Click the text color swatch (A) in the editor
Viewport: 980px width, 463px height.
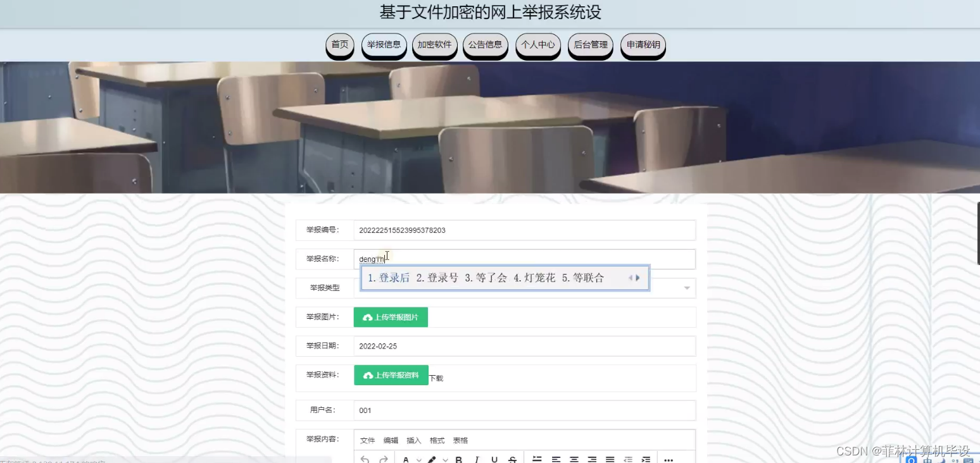coord(406,459)
